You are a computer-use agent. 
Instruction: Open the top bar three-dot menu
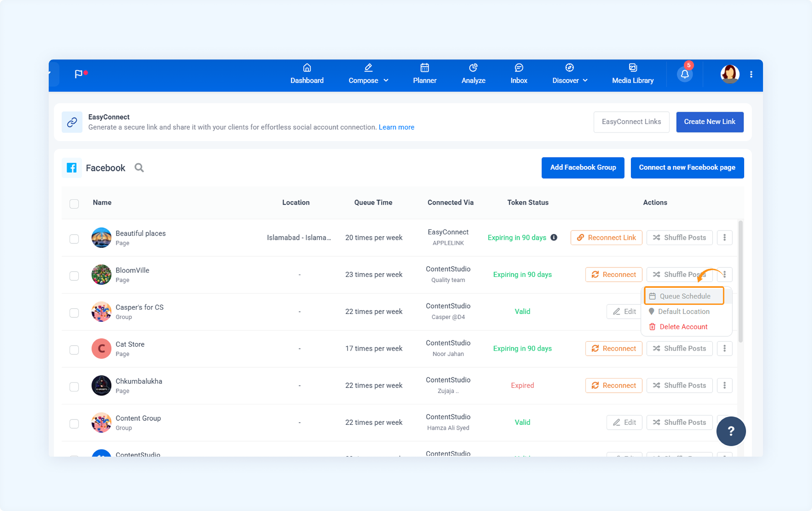click(751, 74)
